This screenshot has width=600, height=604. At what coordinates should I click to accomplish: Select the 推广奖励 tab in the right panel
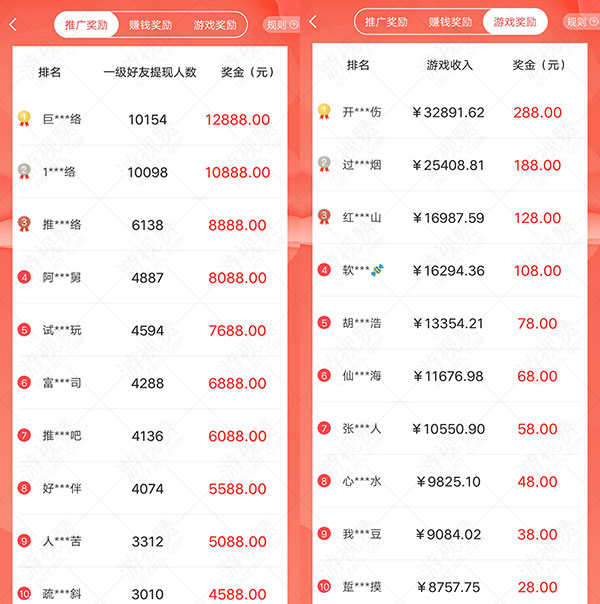386,22
